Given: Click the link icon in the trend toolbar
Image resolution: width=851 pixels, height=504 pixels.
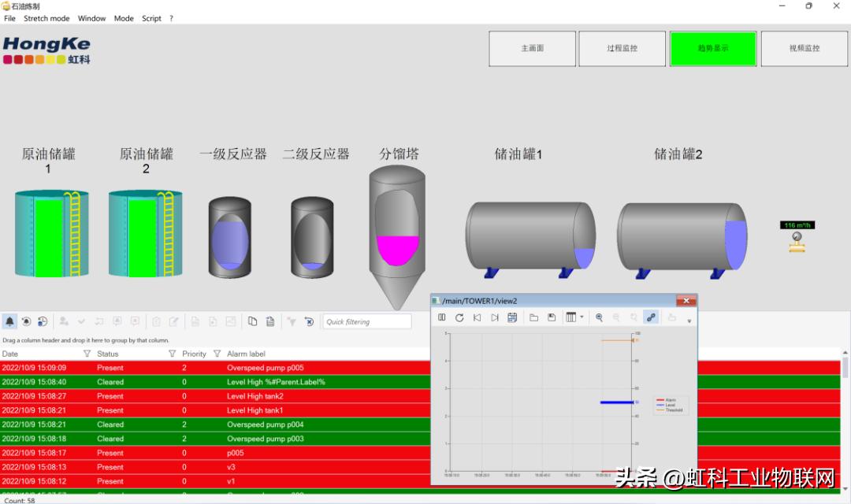Looking at the screenshot, I should (x=651, y=317).
